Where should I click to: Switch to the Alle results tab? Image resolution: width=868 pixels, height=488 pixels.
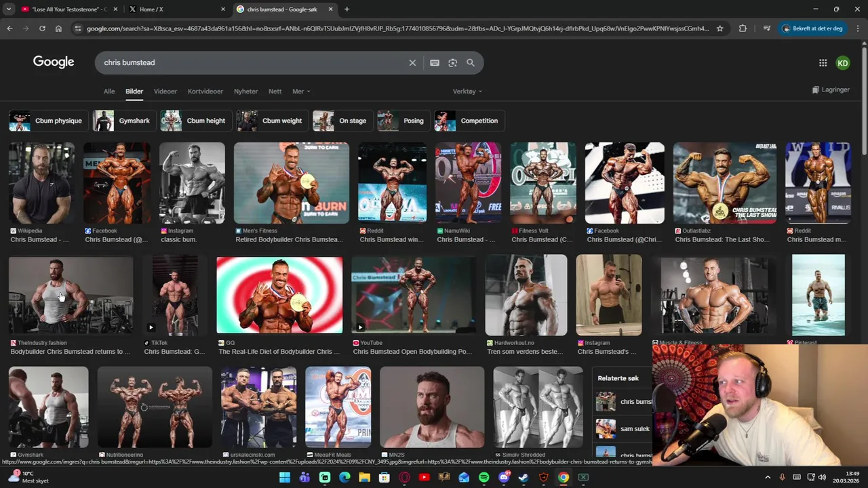point(109,91)
